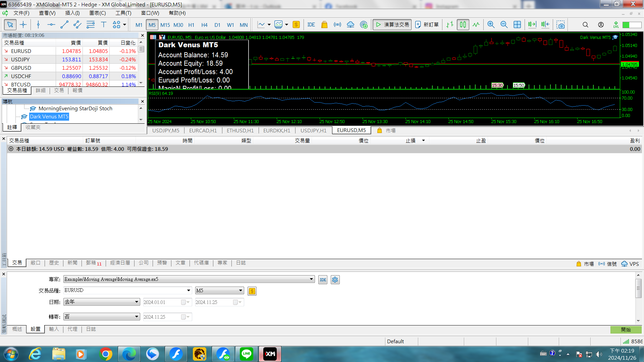Select the crosshair cursor tool
The image size is (644, 362).
pos(23,24)
